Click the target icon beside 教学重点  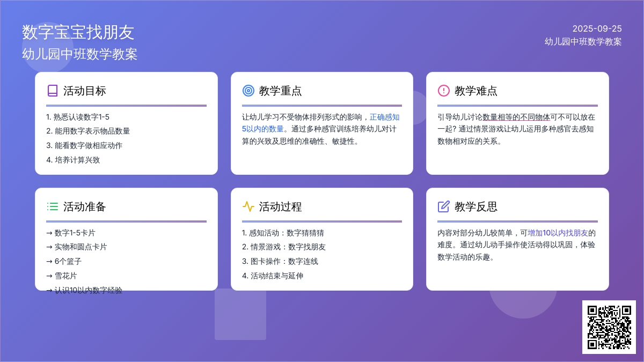(x=248, y=91)
